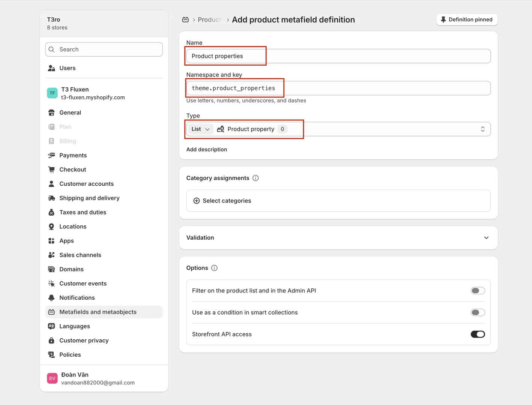The image size is (532, 405).
Task: Open Metafields and metaobjects settings
Action: click(x=104, y=312)
